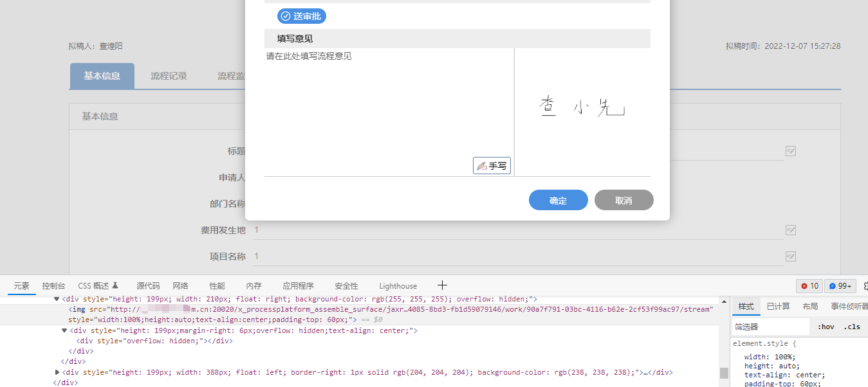Screen dimensions: 868x387
Task: Click the 项目名称 input field
Action: (518, 256)
